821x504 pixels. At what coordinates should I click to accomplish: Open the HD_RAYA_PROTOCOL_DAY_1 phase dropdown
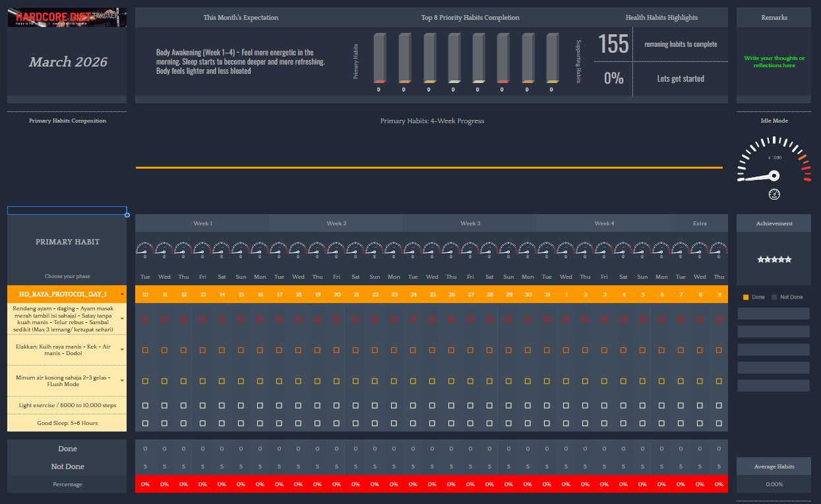point(122,294)
